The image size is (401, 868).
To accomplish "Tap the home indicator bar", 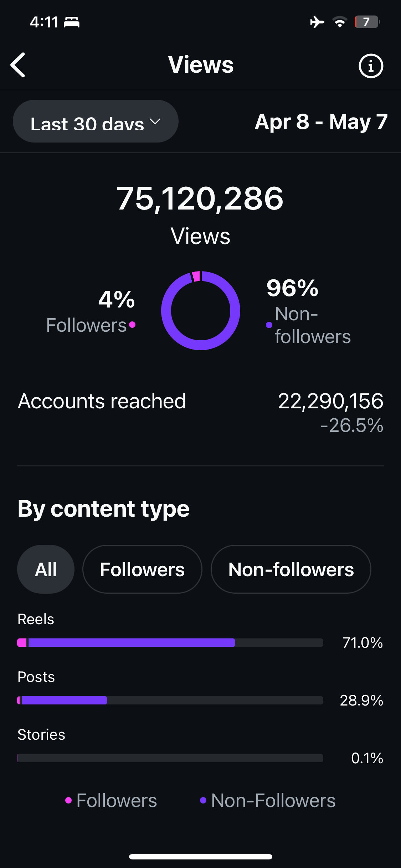I will tap(200, 857).
